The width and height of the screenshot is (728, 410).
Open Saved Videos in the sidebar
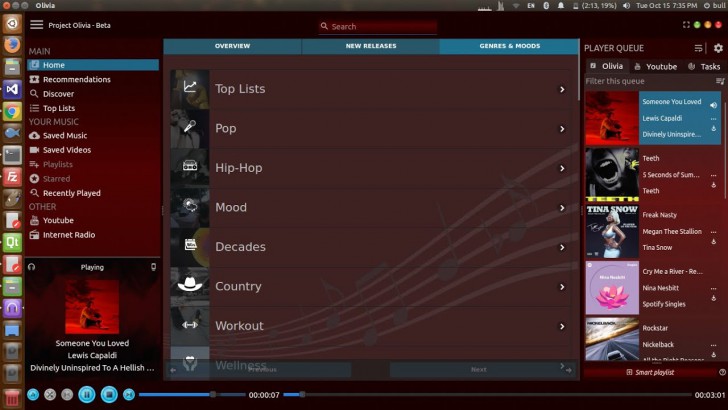(93, 150)
